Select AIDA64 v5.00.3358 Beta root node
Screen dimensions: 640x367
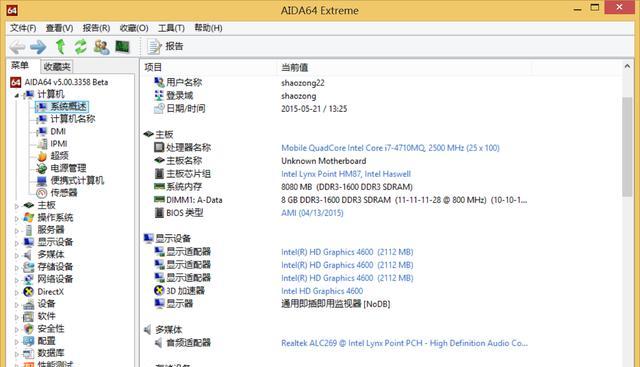click(66, 82)
